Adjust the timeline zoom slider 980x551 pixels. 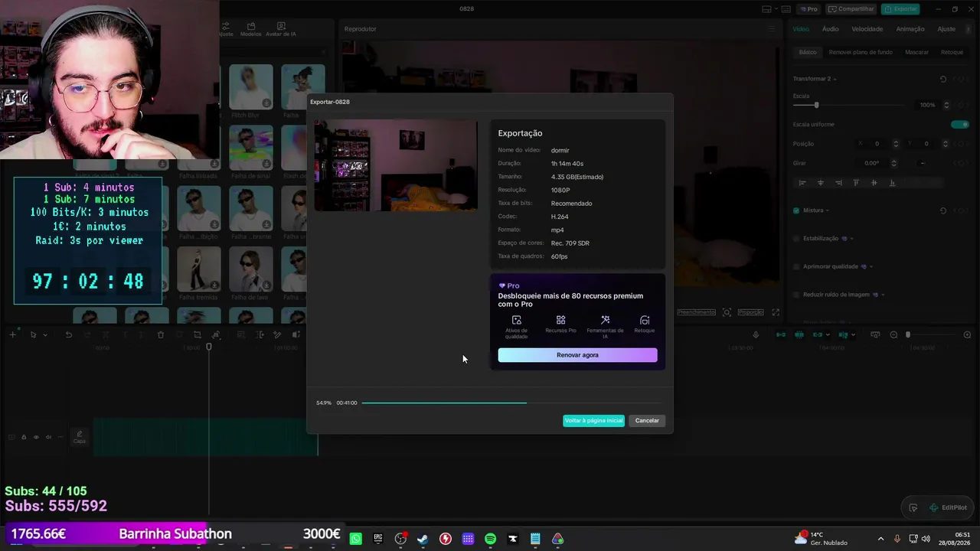[x=908, y=334]
